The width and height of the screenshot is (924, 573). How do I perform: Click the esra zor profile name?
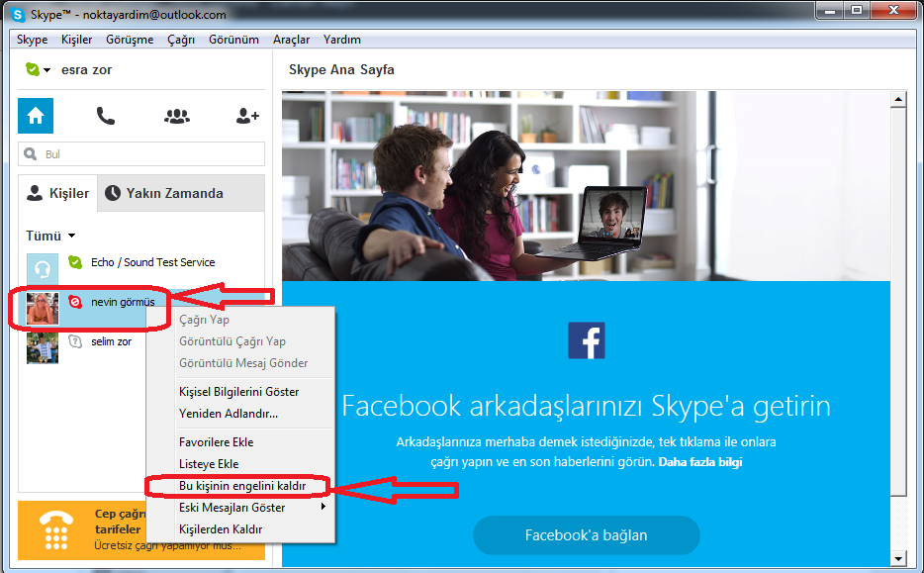[87, 69]
